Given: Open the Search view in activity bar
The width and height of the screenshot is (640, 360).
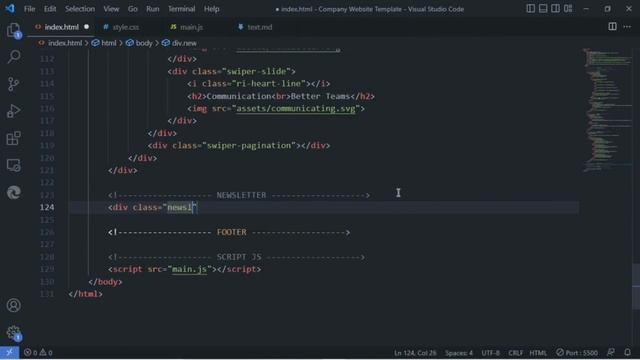Looking at the screenshot, I should [x=13, y=57].
